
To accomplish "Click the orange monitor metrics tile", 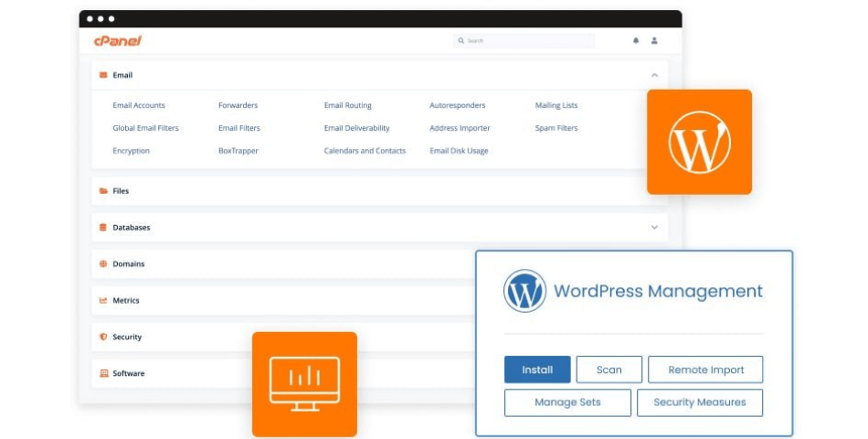I will coord(304,383).
